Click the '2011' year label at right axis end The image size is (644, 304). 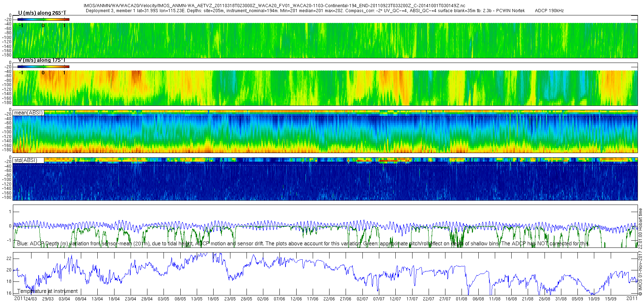point(632,298)
